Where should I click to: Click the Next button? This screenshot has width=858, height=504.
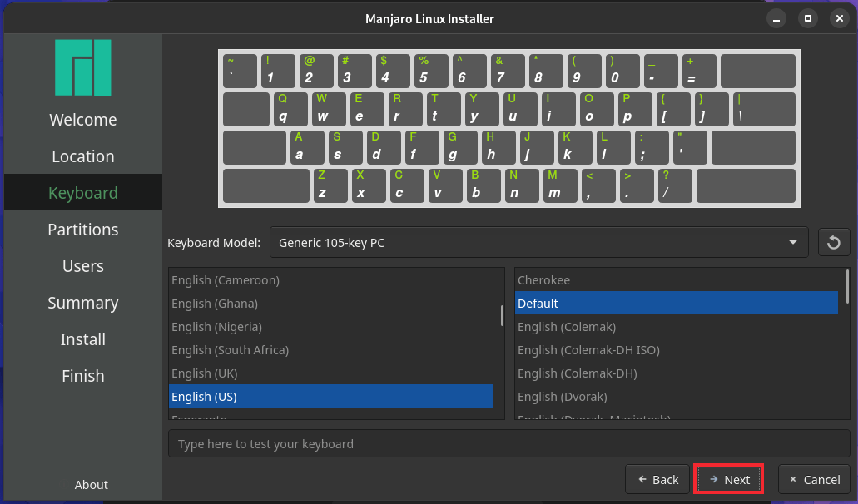pos(728,480)
